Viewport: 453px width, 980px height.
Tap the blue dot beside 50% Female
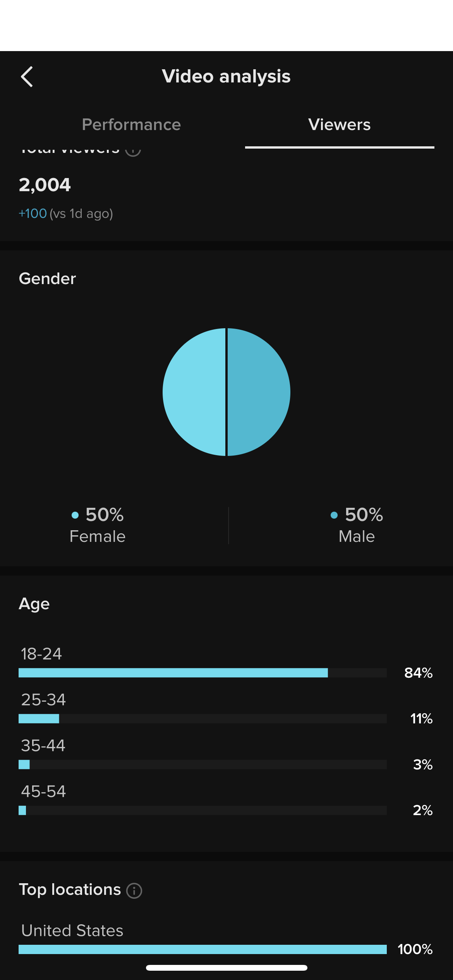75,515
